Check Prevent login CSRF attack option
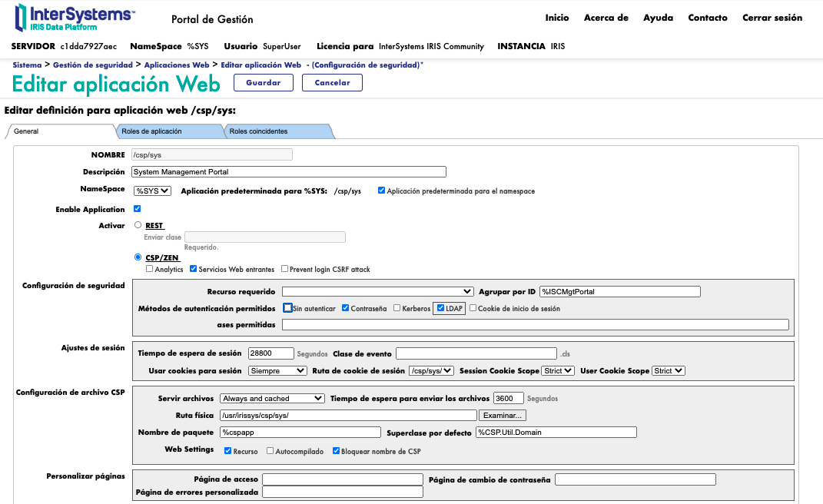This screenshot has width=823, height=504. pyautogui.click(x=284, y=269)
